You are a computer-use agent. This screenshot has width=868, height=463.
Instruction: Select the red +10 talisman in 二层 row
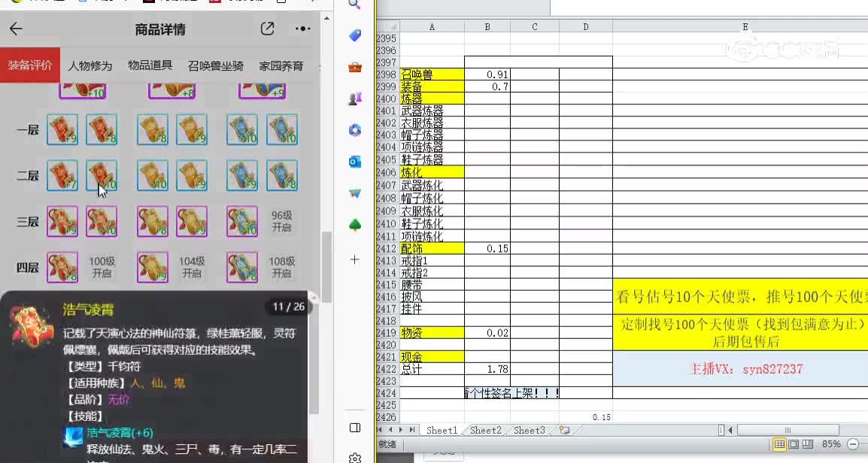tap(102, 175)
